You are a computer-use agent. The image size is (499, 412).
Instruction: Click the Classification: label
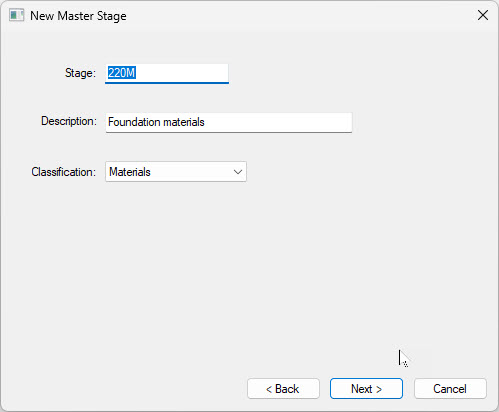point(63,172)
